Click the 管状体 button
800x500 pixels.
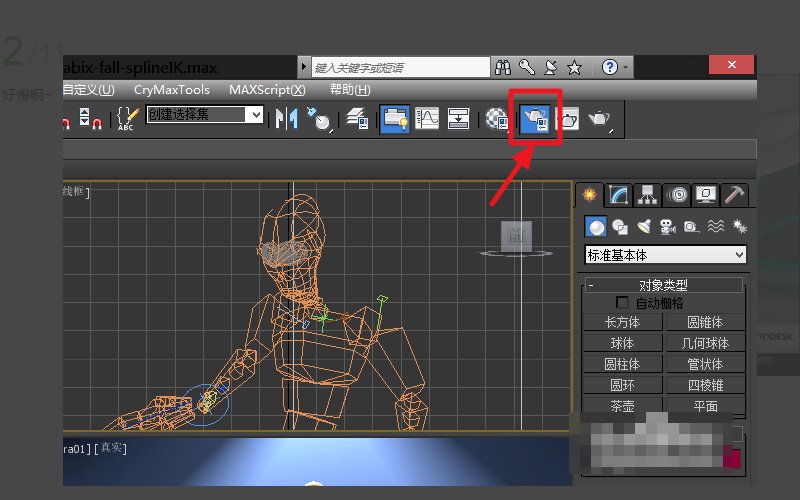(x=705, y=364)
